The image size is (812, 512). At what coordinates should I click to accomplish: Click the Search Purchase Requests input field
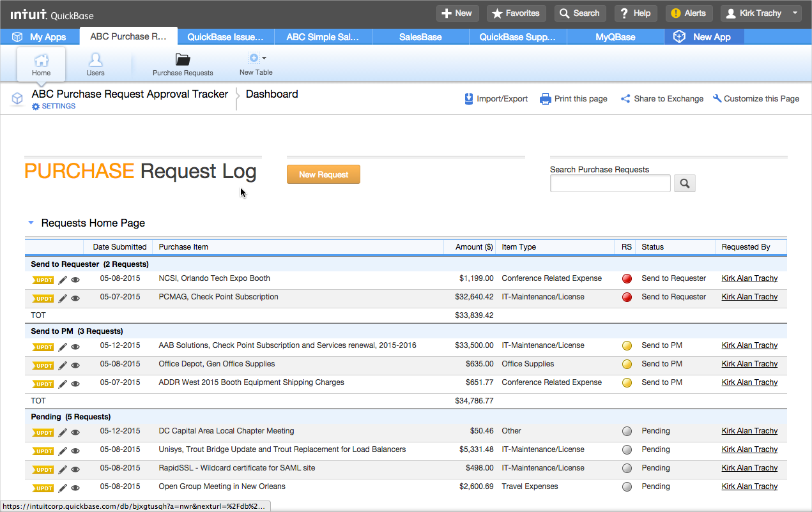click(610, 183)
